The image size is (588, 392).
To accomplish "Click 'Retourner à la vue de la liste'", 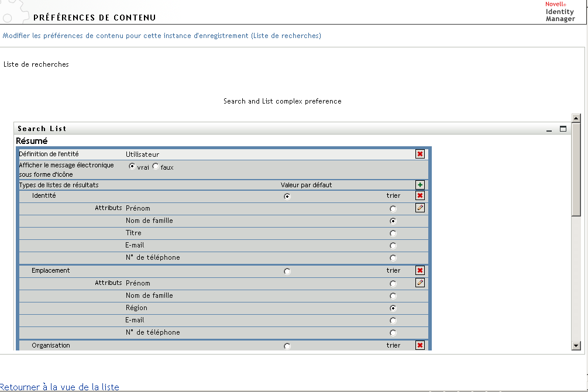I will point(60,387).
